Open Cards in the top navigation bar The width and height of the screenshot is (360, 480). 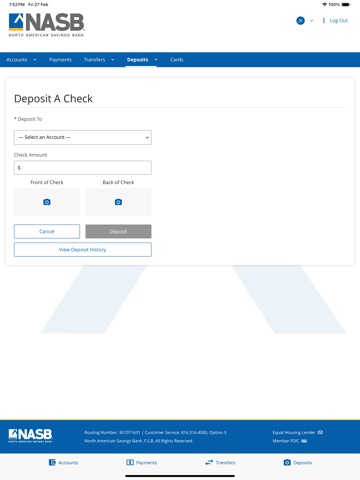177,60
